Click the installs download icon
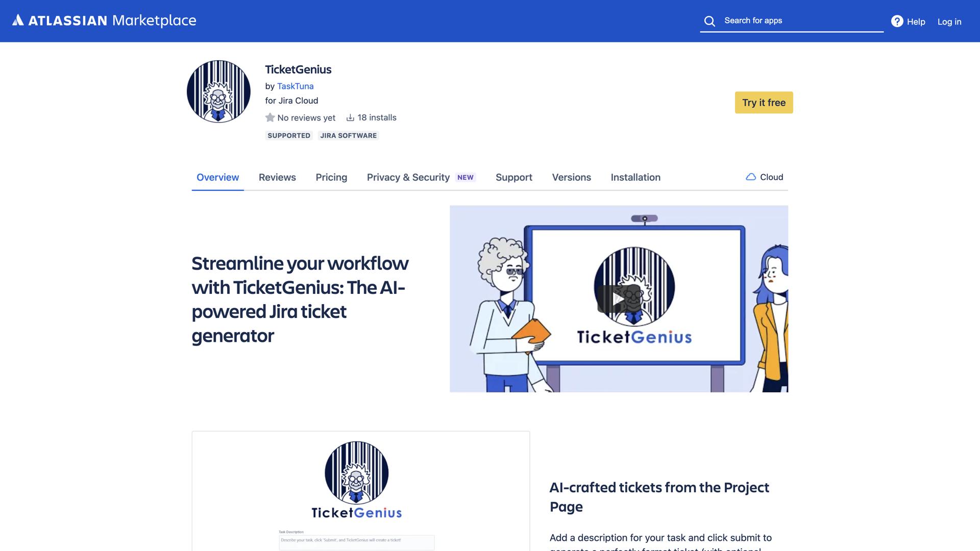 click(x=350, y=118)
